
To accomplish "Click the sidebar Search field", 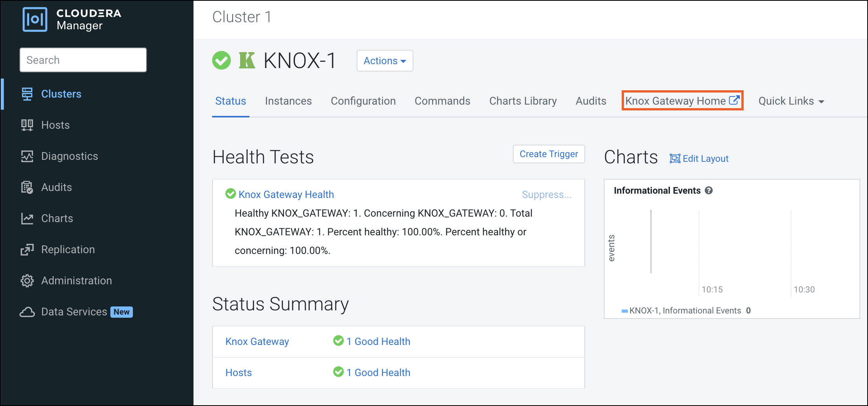I will [x=83, y=60].
